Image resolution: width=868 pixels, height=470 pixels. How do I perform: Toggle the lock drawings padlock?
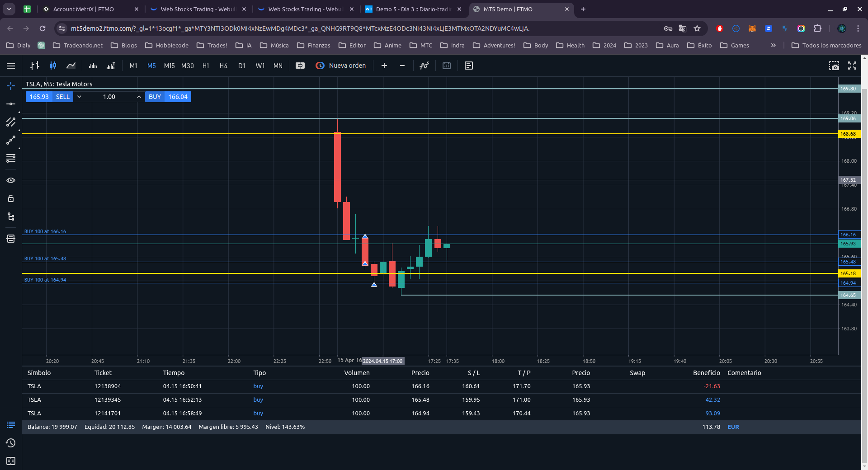pos(11,198)
